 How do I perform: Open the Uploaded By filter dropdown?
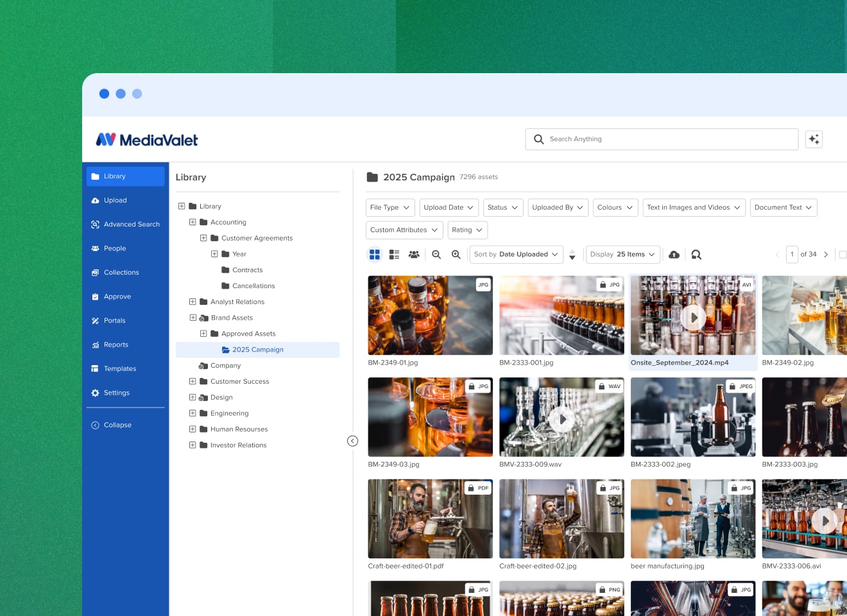point(558,208)
